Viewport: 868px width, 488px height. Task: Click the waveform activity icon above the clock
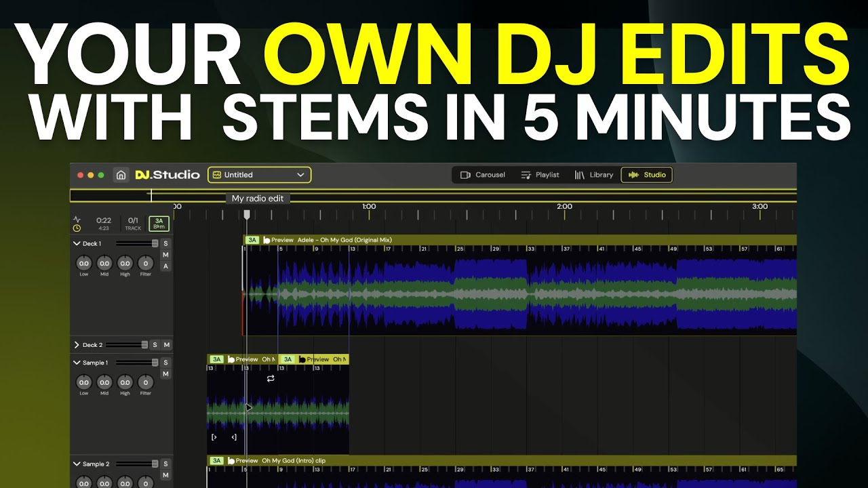tap(77, 220)
